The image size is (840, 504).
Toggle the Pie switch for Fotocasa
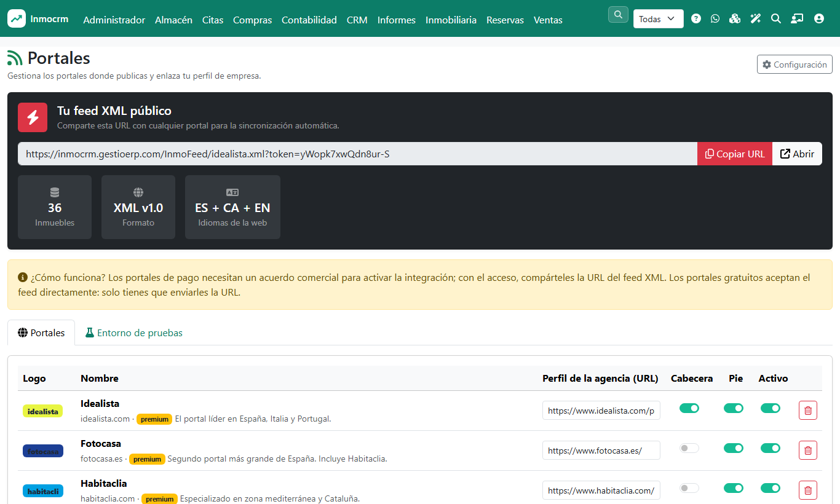[x=734, y=448]
